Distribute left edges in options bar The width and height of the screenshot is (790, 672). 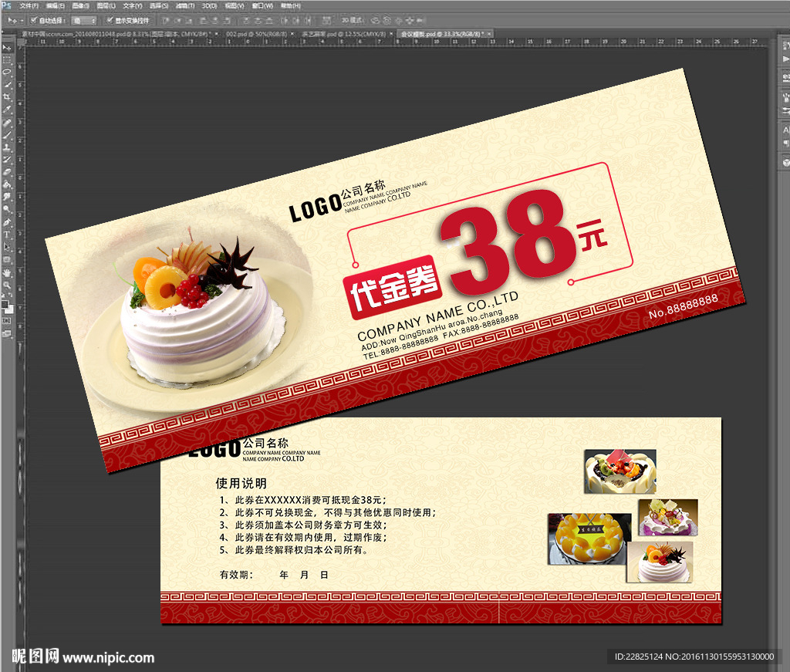(x=285, y=20)
